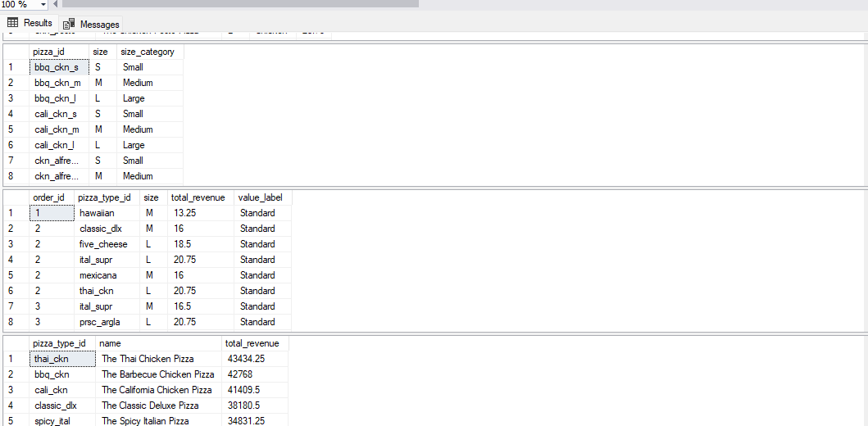
Task: Select the bbq_ckn_m cell
Action: pos(59,83)
